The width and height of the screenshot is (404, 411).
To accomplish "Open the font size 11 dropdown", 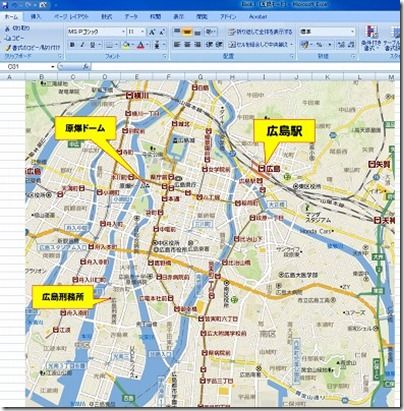I will tap(143, 32).
